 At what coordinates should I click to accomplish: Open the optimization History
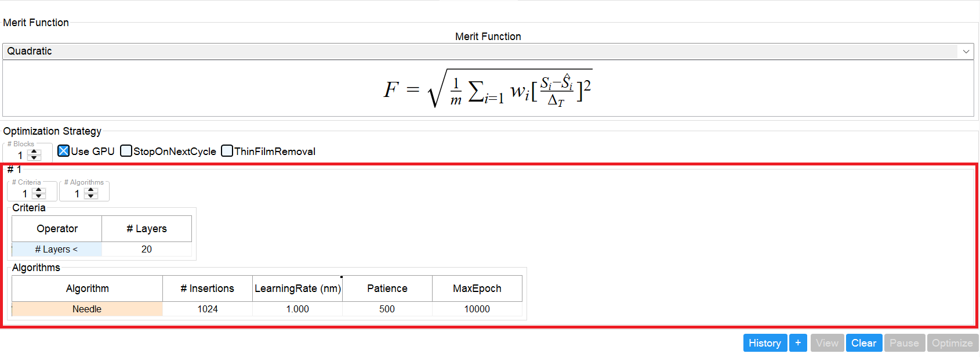[x=765, y=343]
